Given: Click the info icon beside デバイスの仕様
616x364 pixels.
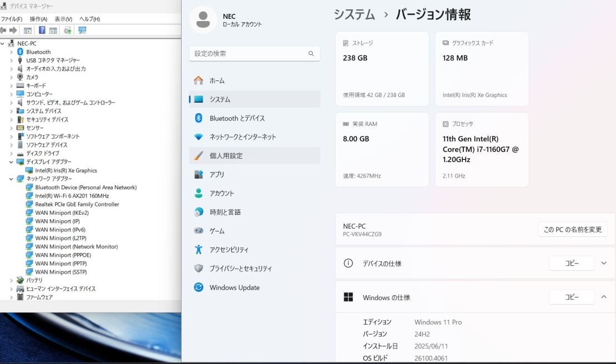Looking at the screenshot, I should (x=348, y=263).
